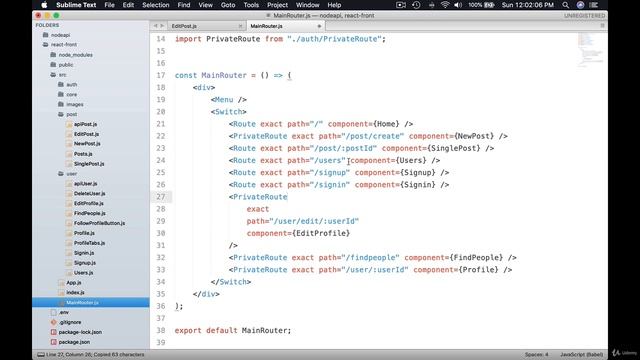Switch to the EditPost.js tab
This screenshot has height=360, width=640.
pos(184,26)
